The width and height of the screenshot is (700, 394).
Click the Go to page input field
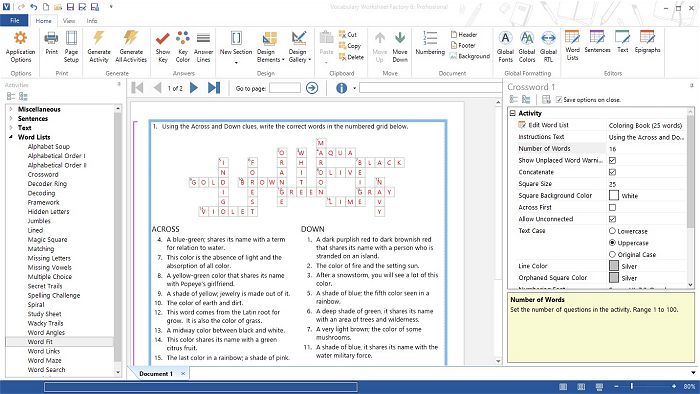285,88
